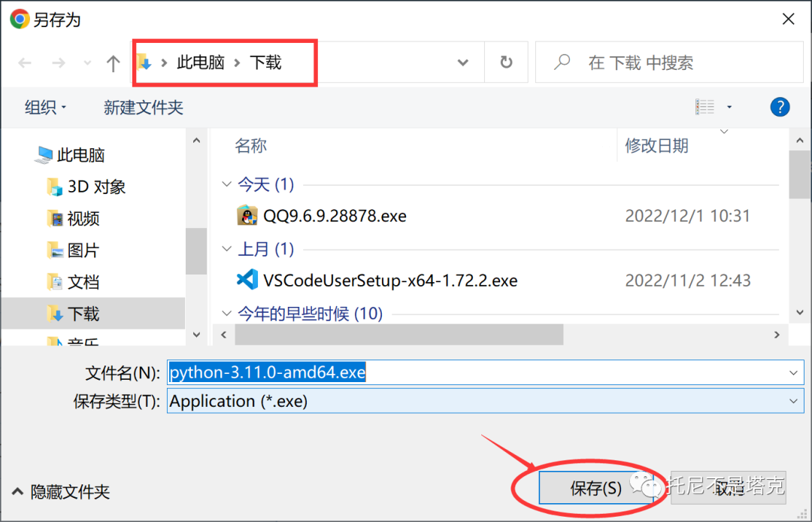Sort files by 修改日期 column header

pyautogui.click(x=656, y=145)
